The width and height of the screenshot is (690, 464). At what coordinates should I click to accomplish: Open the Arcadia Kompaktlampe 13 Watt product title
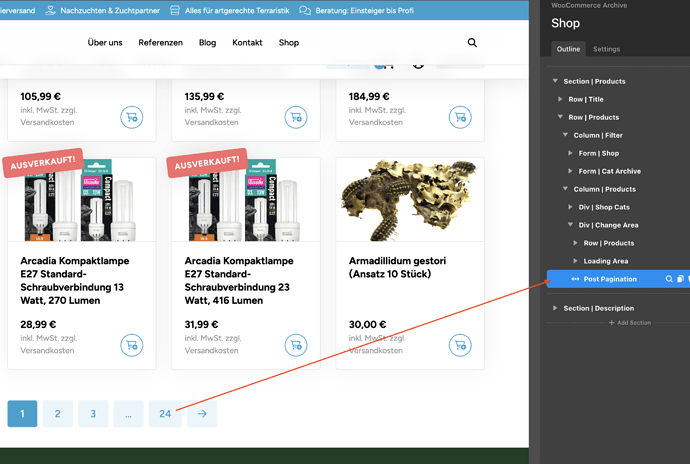75,280
